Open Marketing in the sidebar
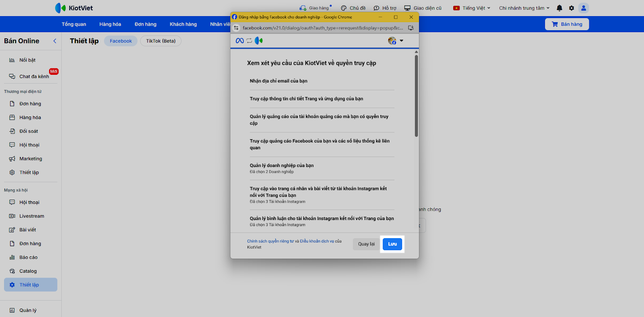644x317 pixels. [x=31, y=158]
